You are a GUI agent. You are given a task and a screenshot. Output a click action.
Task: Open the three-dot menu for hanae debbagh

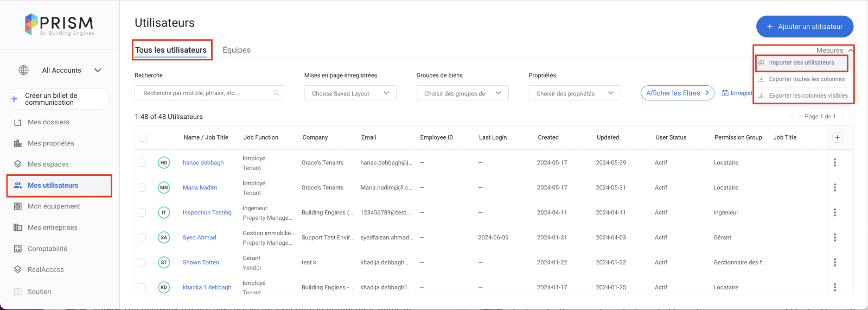pyautogui.click(x=834, y=162)
